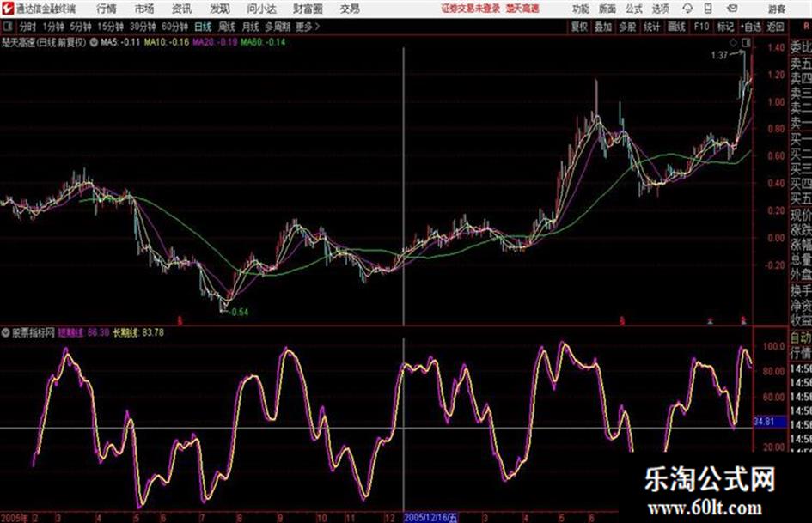Click the 画线 drawing toolbar button
812x523 pixels.
point(676,27)
